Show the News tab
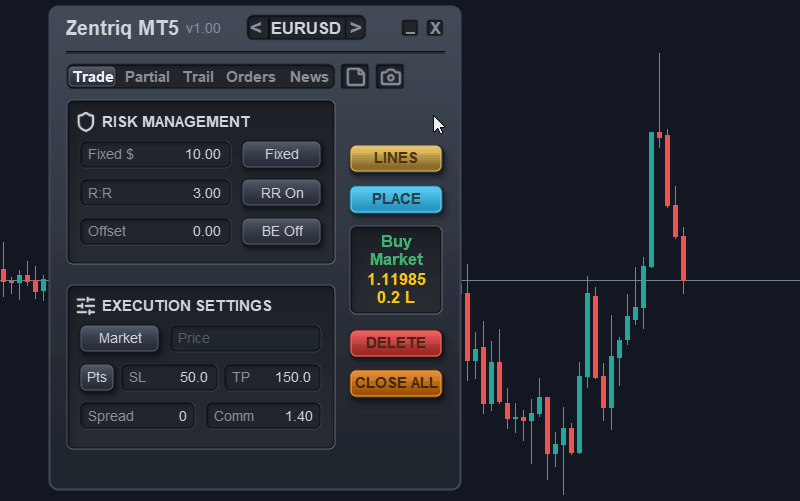This screenshot has width=800, height=501. [x=309, y=77]
